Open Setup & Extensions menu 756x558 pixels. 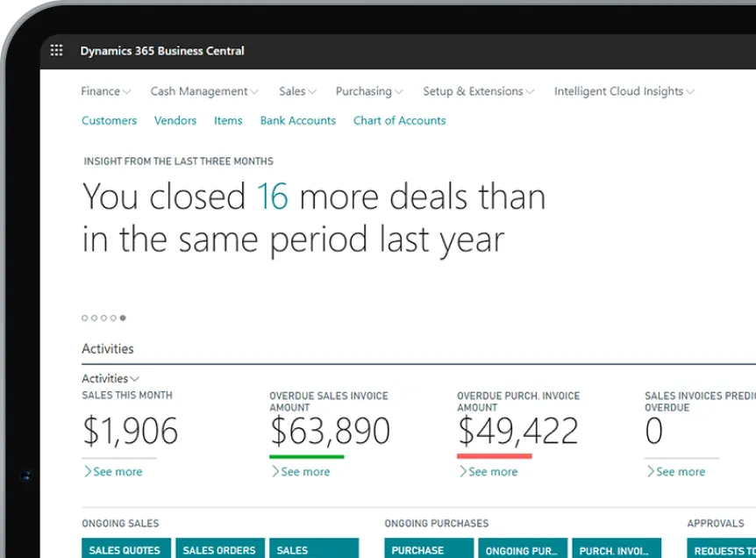tap(478, 91)
